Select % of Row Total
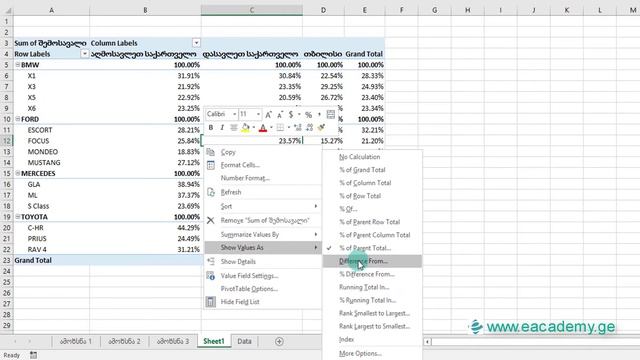This screenshot has height=360, width=640. [372, 196]
